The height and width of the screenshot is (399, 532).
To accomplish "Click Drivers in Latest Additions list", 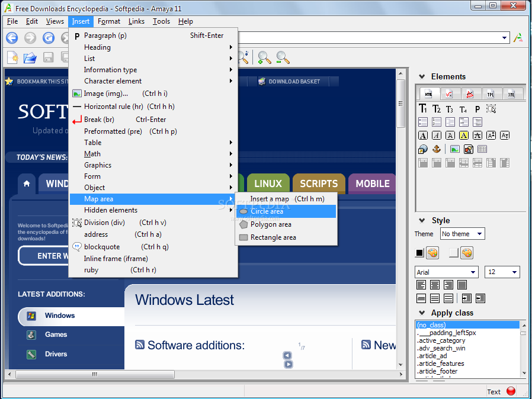I will click(x=56, y=354).
